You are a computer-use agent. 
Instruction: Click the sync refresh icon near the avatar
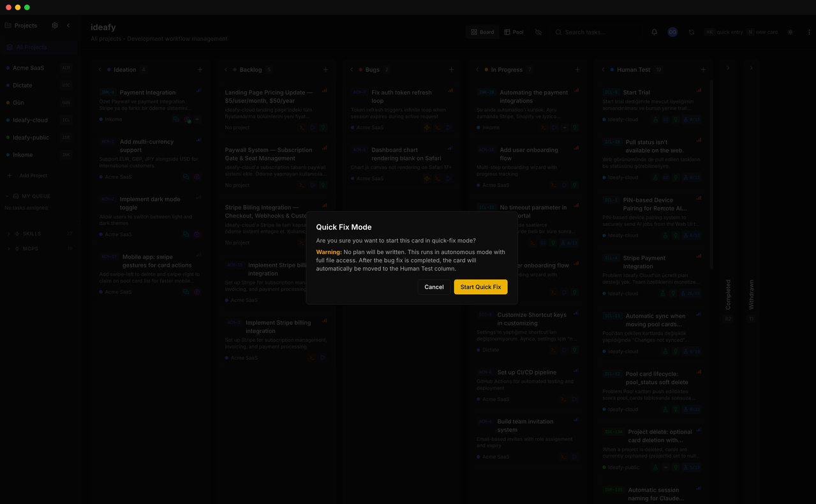coord(692,32)
